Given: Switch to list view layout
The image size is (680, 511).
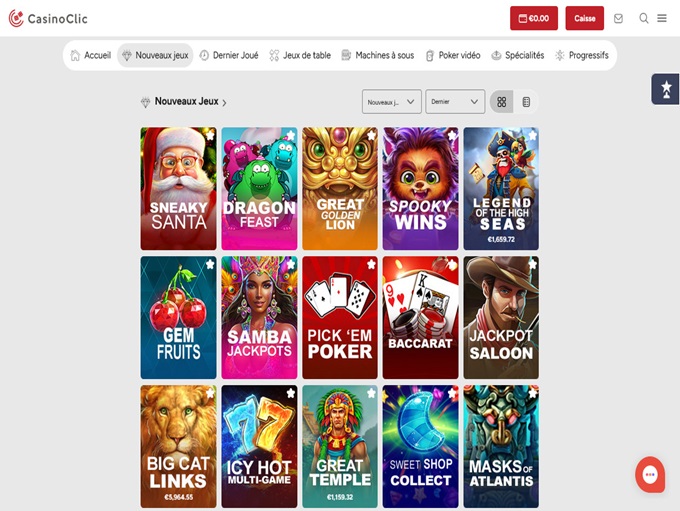Looking at the screenshot, I should 526,102.
